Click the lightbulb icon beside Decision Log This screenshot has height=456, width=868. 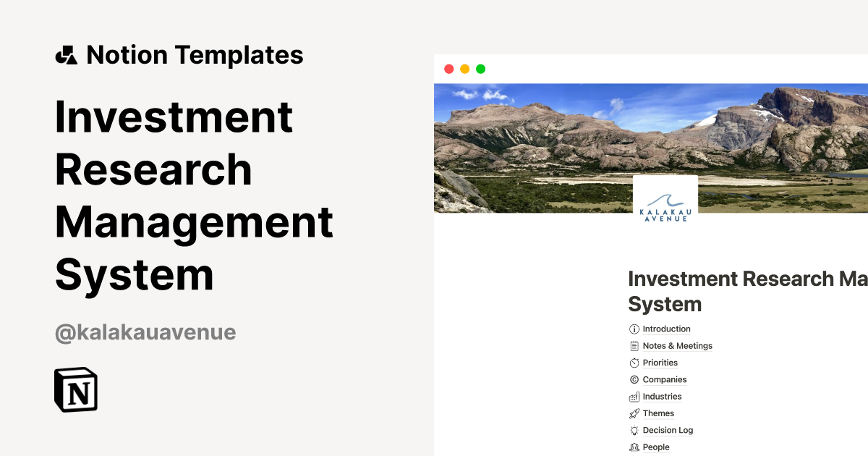point(633,430)
